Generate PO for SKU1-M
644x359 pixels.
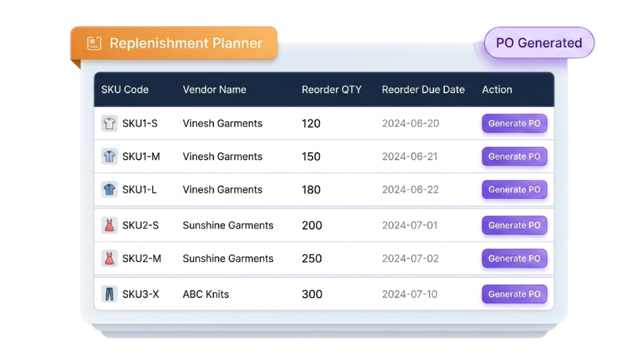pos(514,157)
